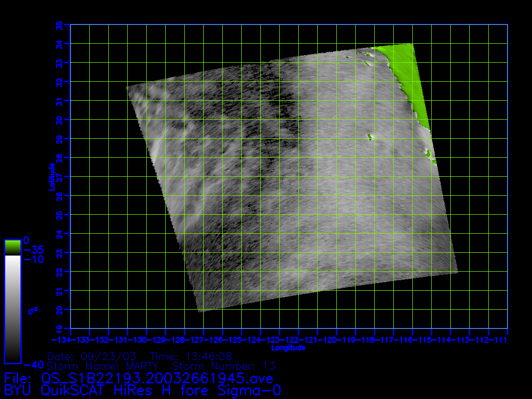Click the sigma-0 symbol beside colorbar

pos(33,311)
